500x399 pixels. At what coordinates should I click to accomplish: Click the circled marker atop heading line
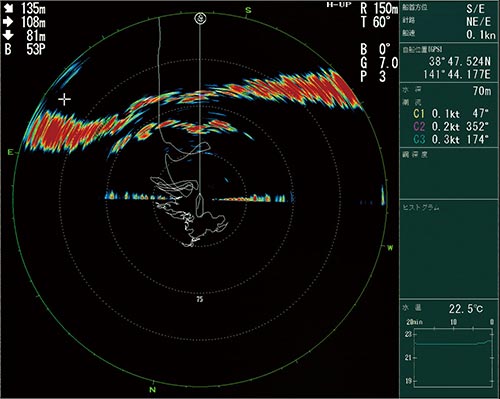click(x=200, y=19)
